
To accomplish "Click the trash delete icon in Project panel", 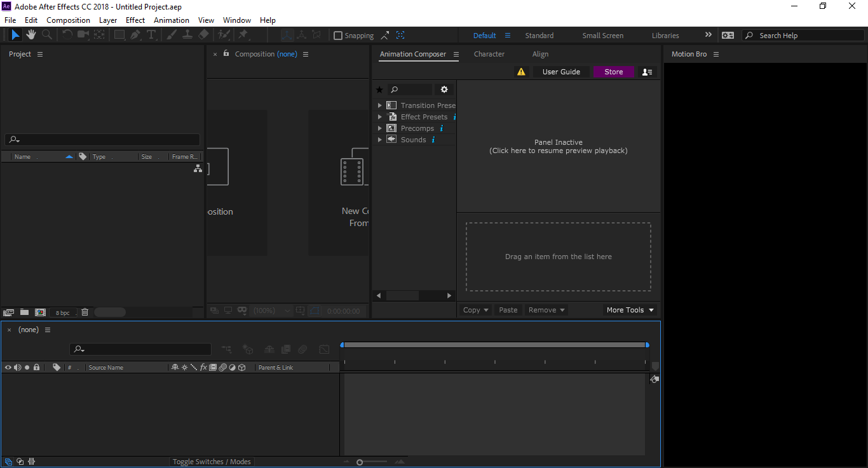I will pyautogui.click(x=85, y=312).
